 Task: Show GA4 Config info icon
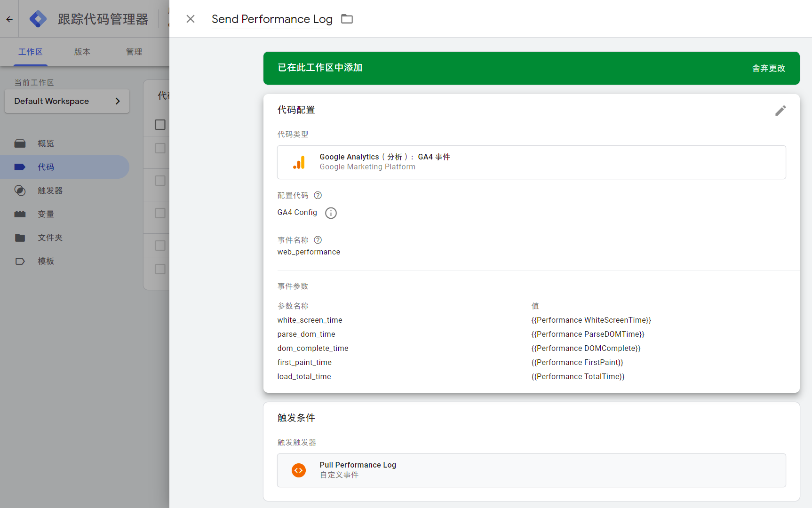coord(331,213)
